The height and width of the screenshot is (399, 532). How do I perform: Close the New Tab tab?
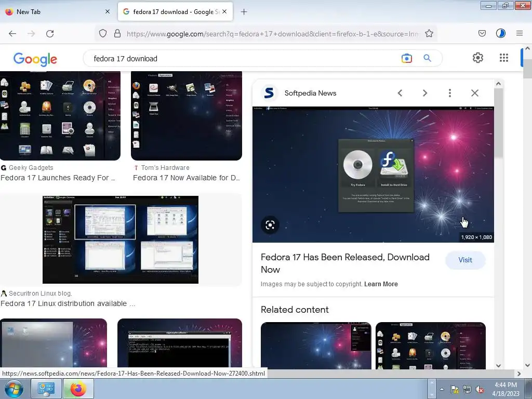[108, 11]
